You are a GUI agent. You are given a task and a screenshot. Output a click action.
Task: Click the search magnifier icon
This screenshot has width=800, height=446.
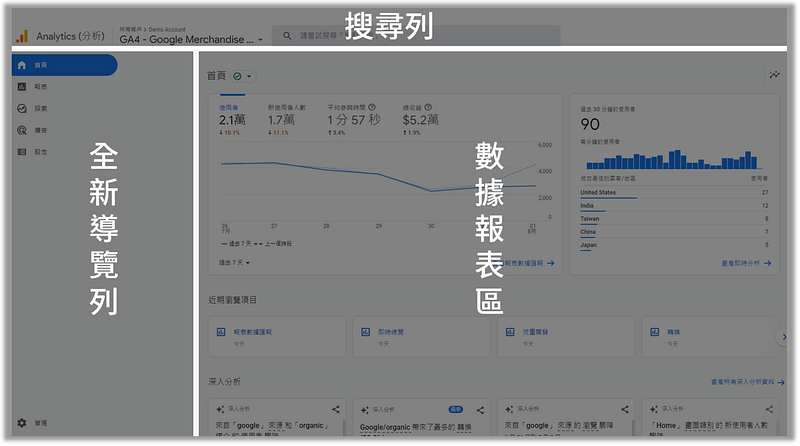pyautogui.click(x=287, y=36)
